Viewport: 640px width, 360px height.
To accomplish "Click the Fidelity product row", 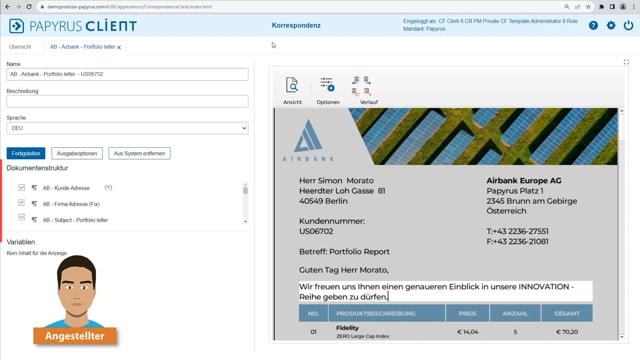I will pyautogui.click(x=445, y=332).
